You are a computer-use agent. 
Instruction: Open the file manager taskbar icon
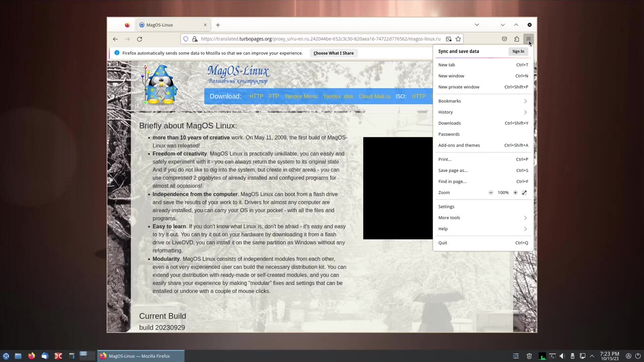[x=18, y=356]
